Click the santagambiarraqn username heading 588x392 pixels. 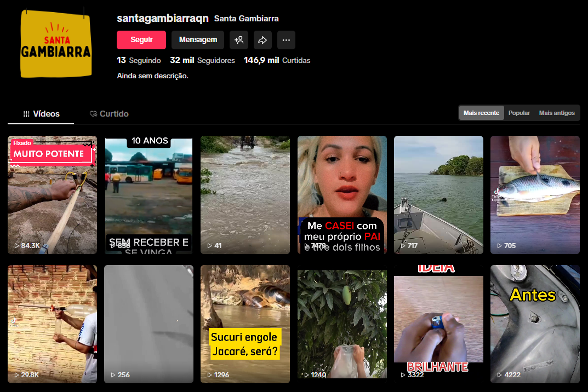162,18
